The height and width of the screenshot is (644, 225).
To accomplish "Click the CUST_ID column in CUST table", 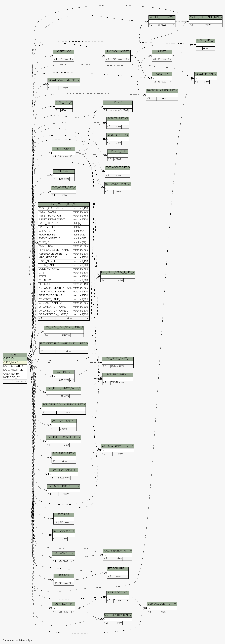I will pyautogui.click(x=15, y=358).
